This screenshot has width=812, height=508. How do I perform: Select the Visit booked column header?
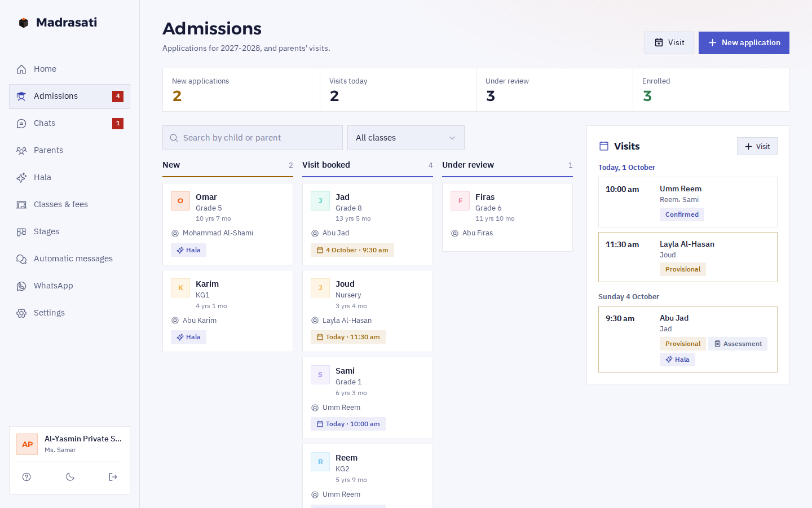[368, 165]
